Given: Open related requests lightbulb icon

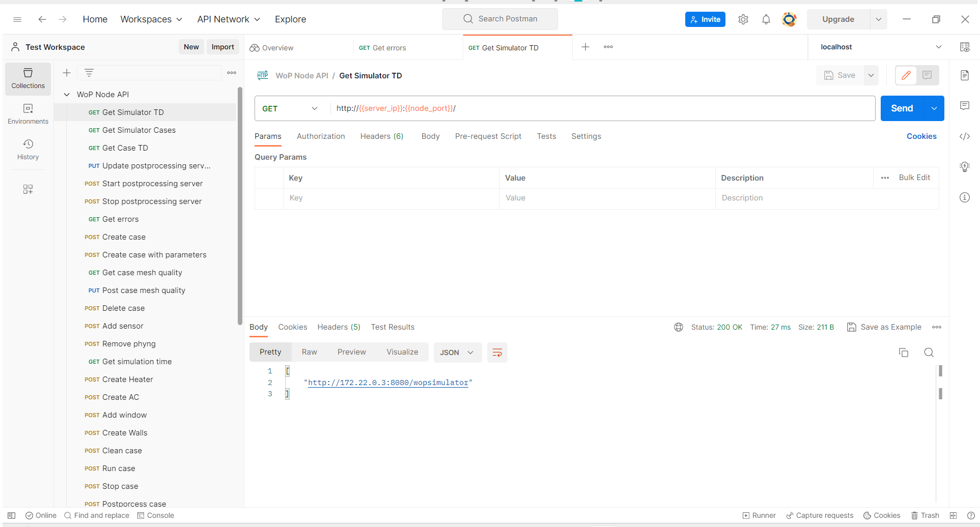Looking at the screenshot, I should coord(965,167).
